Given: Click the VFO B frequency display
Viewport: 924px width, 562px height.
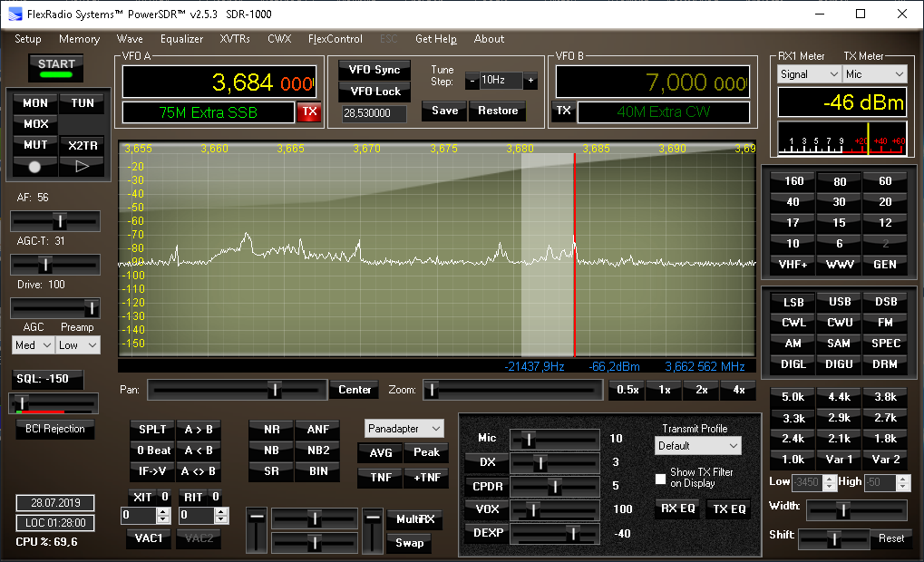Looking at the screenshot, I should point(652,82).
